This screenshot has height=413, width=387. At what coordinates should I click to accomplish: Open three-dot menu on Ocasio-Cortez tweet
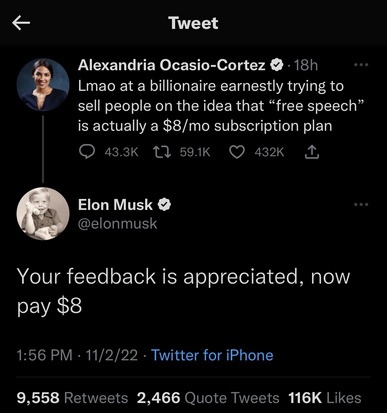pos(361,65)
